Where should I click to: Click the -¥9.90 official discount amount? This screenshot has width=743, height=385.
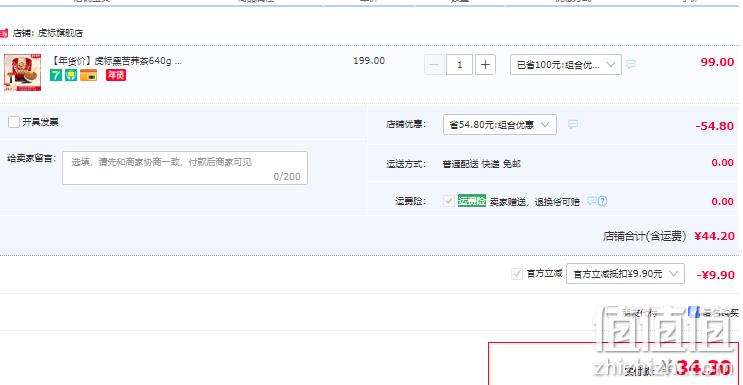click(715, 275)
